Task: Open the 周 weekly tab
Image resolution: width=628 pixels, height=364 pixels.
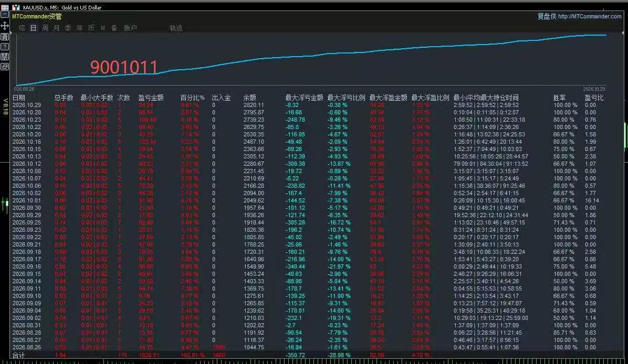Action: tap(45, 28)
